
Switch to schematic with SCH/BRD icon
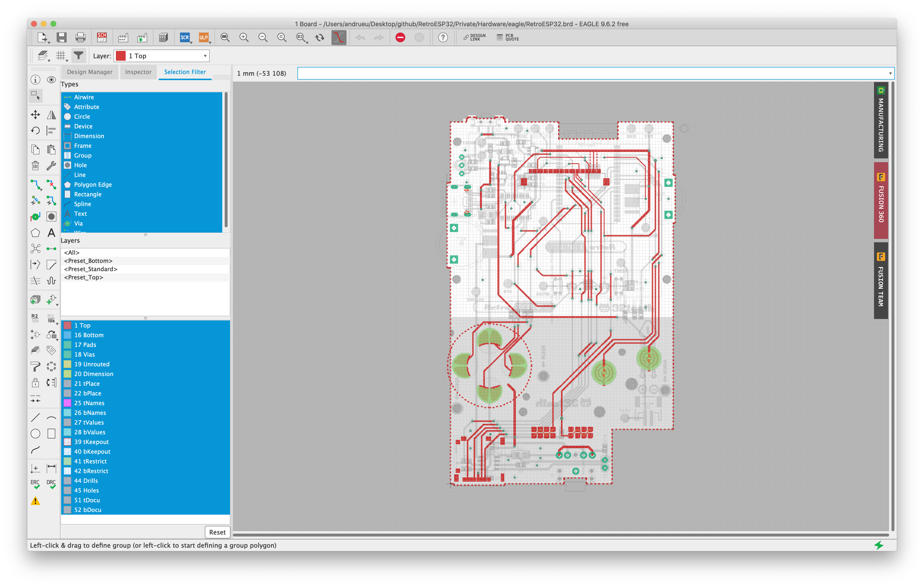tap(102, 37)
